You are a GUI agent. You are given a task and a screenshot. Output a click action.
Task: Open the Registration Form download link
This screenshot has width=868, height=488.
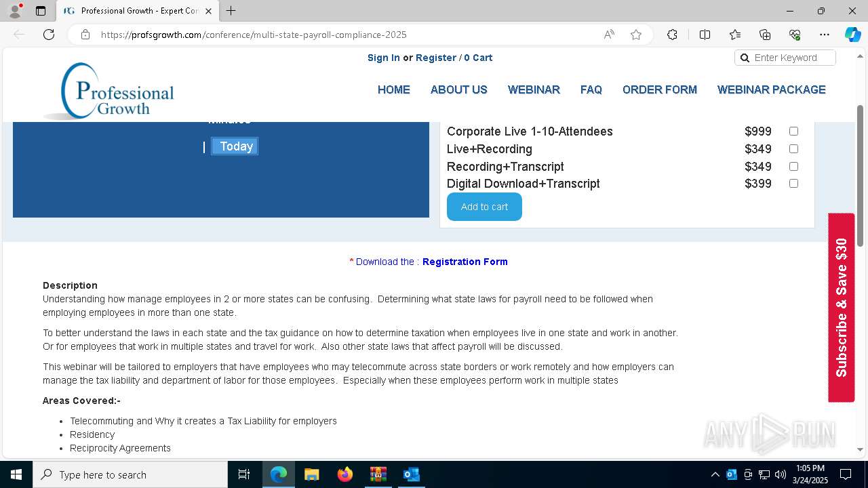[465, 262]
